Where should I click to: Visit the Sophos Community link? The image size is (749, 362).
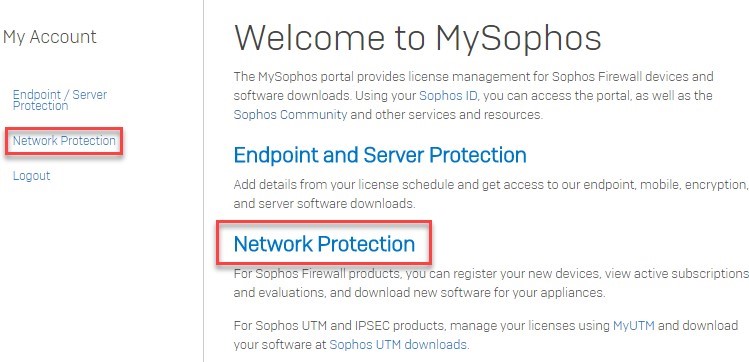click(x=290, y=115)
